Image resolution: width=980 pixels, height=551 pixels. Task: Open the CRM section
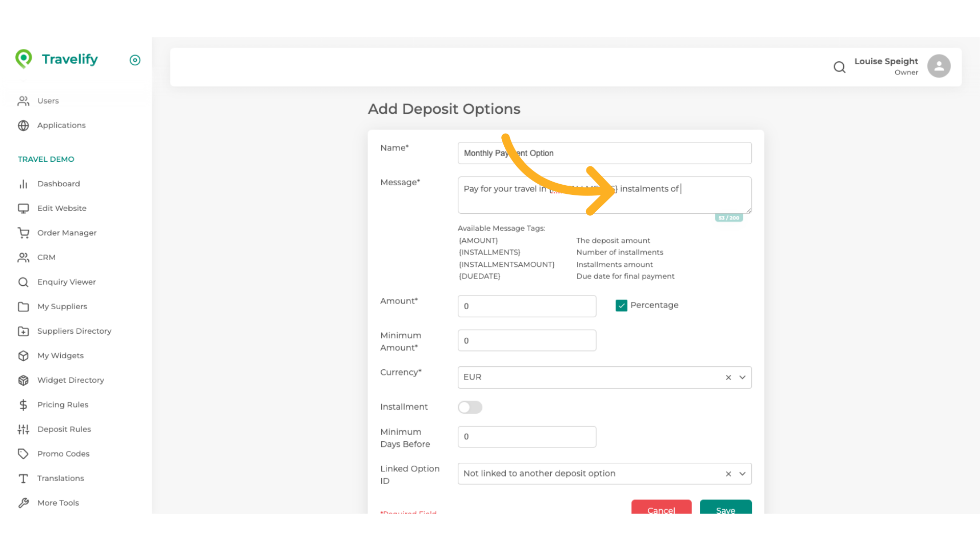[46, 257]
